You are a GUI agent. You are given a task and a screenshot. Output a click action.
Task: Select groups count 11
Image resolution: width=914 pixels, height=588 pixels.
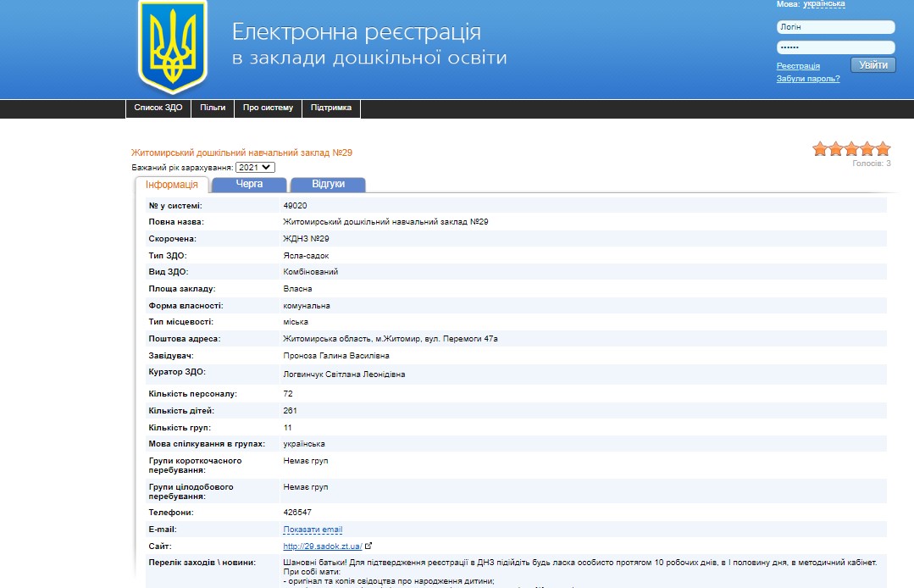coord(288,428)
